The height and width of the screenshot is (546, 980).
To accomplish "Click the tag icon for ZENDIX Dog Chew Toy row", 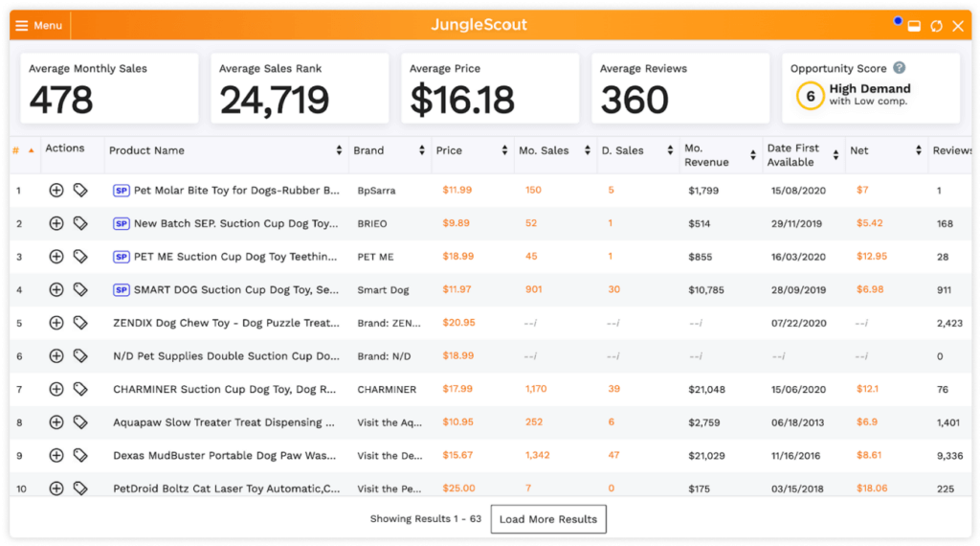I will 80,323.
